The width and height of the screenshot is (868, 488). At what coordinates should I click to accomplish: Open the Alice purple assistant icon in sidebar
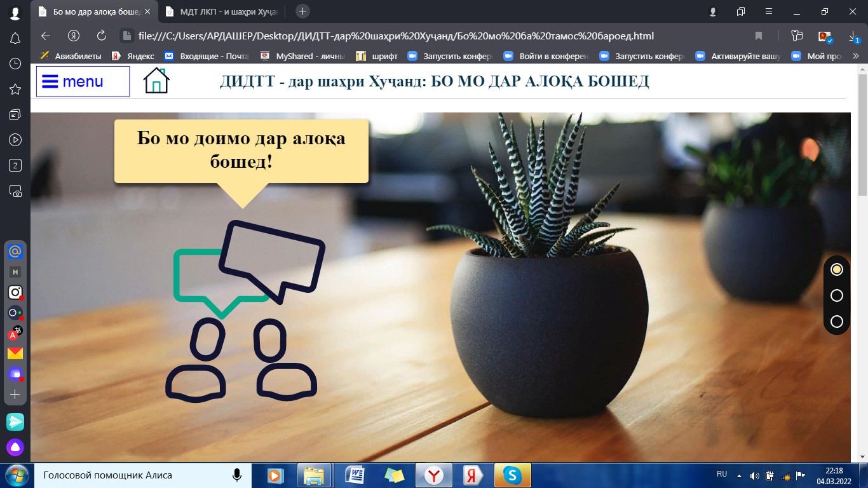[x=15, y=447]
